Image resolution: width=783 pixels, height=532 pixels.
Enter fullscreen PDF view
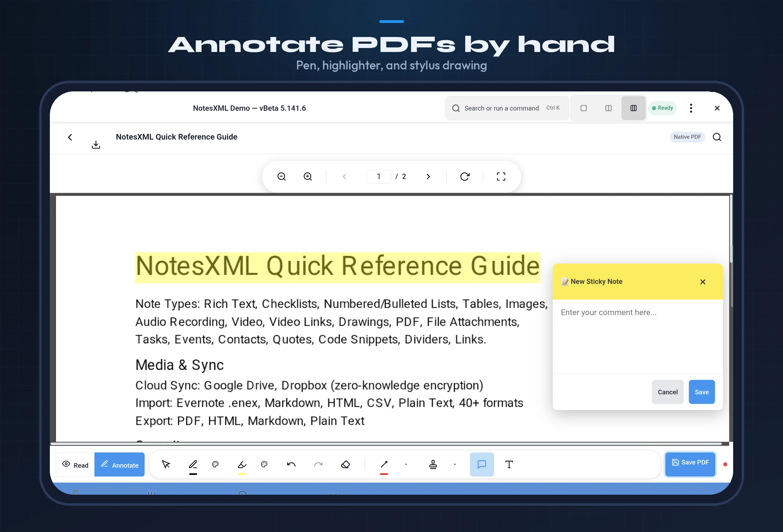501,176
